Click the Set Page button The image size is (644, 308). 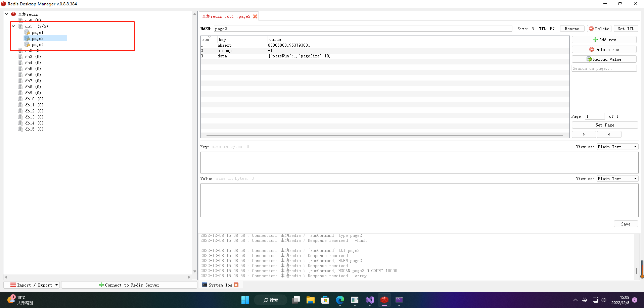tap(605, 125)
